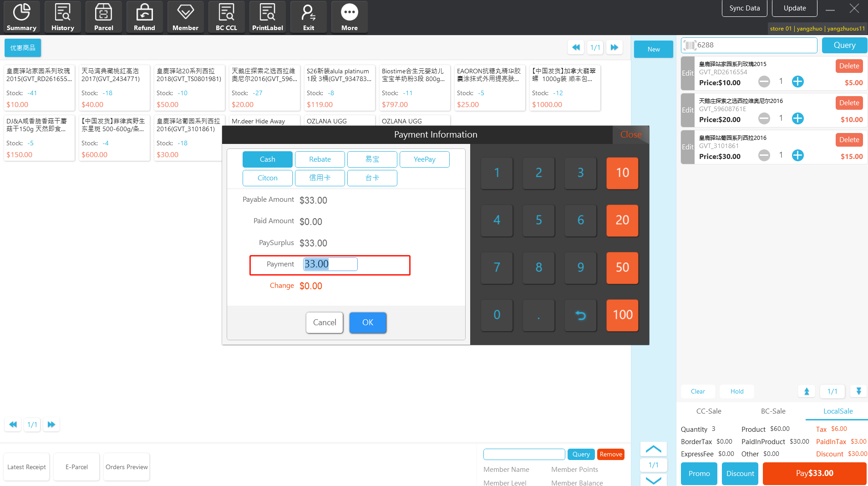Open the Member panel icon
Screen dimensions: 868x486
[185, 17]
